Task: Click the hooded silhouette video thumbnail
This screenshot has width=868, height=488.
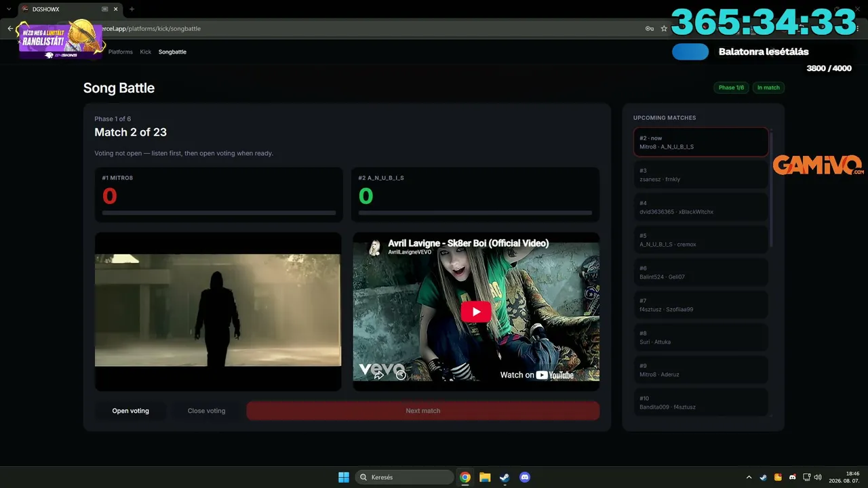Action: (218, 310)
